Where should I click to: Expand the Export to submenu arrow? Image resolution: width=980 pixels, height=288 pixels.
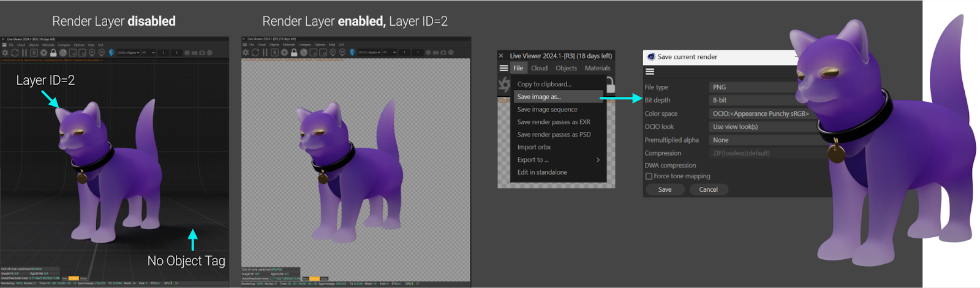598,160
